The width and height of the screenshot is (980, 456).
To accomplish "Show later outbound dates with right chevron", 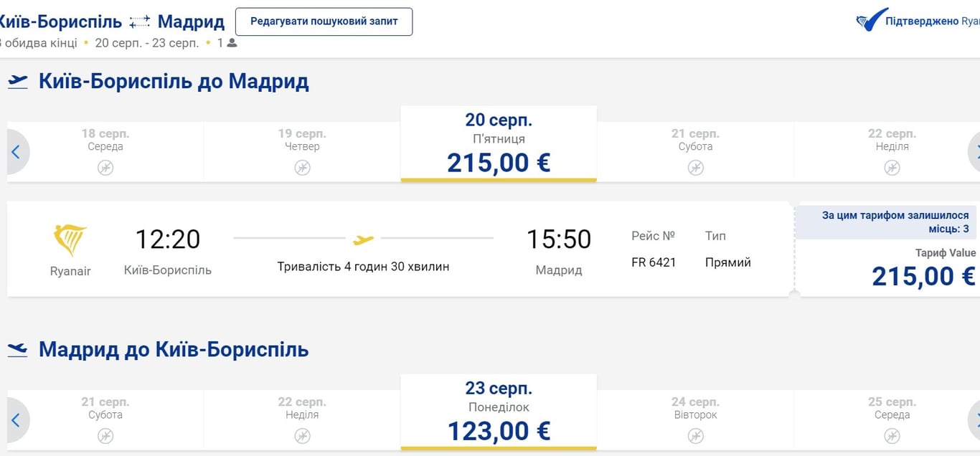I will (974, 152).
